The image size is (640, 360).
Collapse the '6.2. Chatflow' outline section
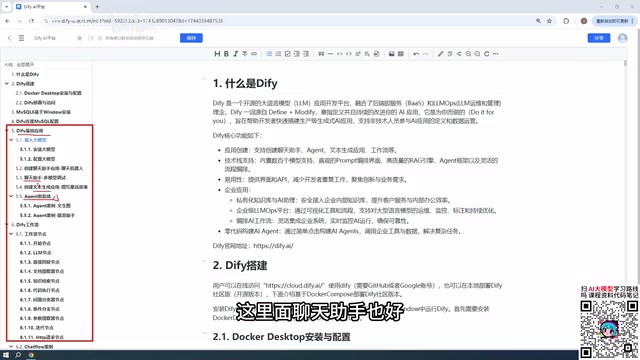pos(11,347)
